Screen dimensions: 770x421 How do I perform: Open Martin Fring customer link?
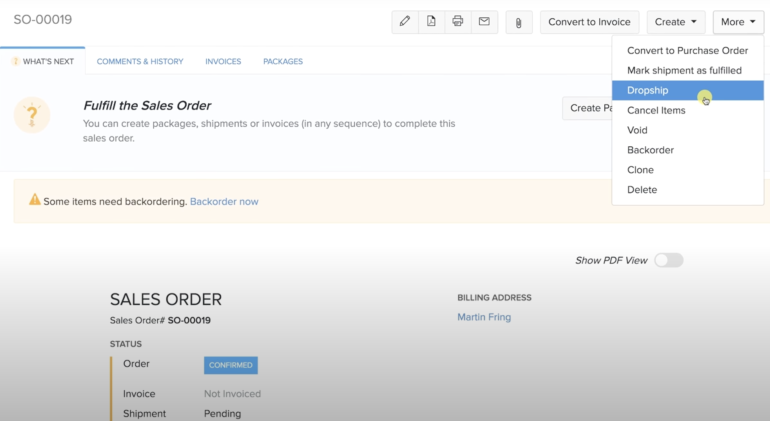[x=485, y=317]
